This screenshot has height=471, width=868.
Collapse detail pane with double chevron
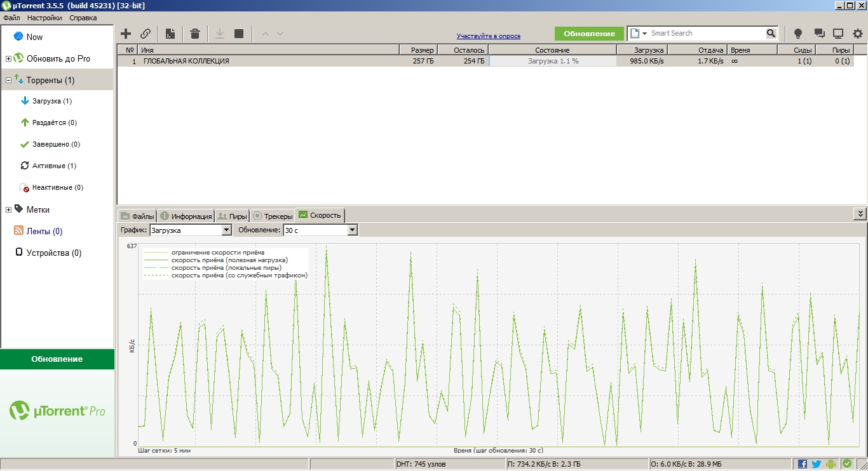point(860,214)
